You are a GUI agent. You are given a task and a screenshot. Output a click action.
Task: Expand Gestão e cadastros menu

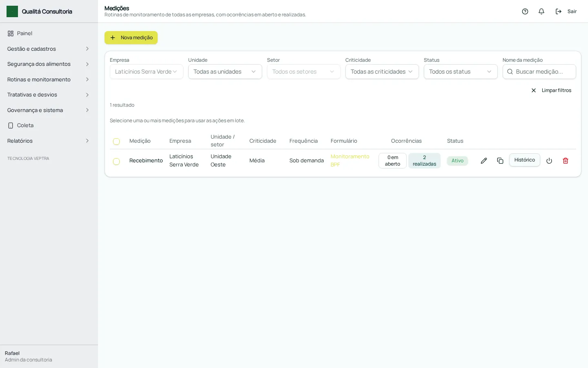coord(49,49)
